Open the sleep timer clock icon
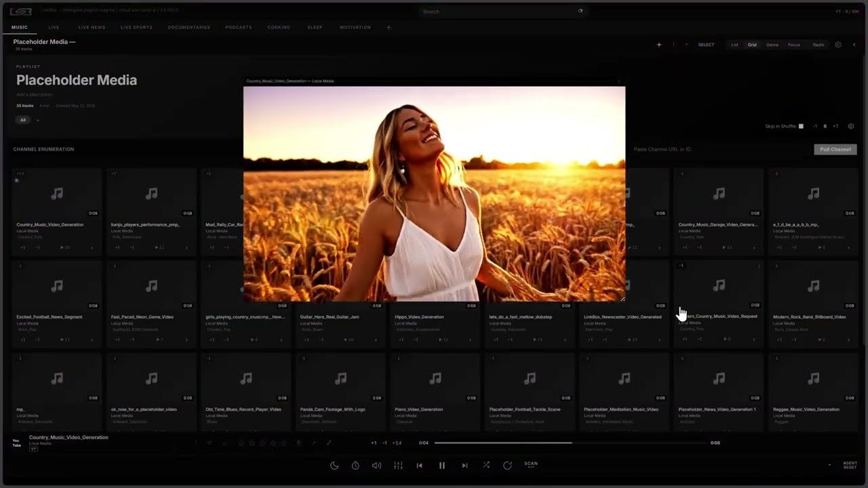868x488 pixels. pos(355,466)
